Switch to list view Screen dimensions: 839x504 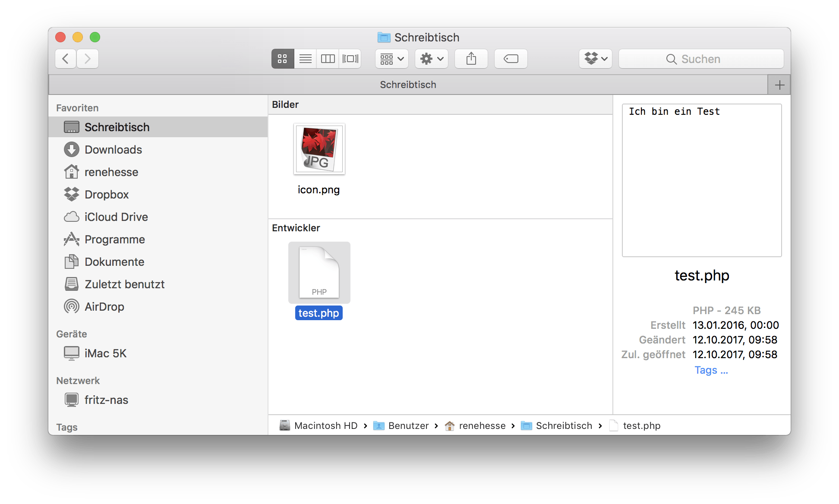(x=305, y=59)
